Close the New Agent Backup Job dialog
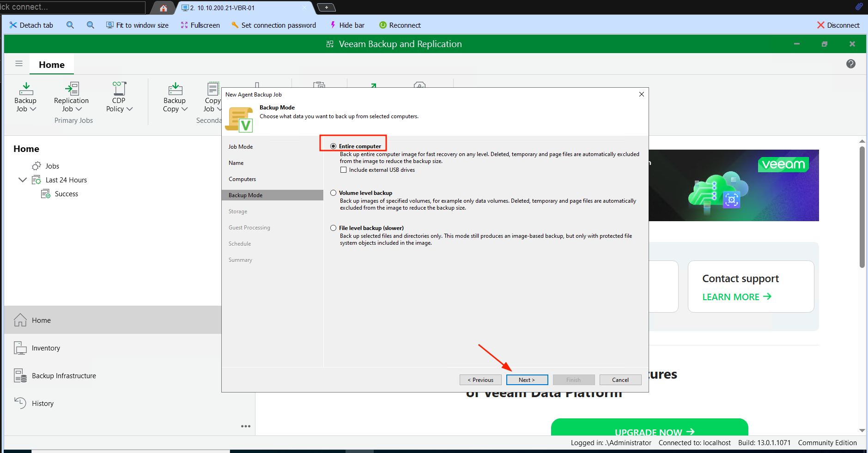Screen dimensions: 868x453 [641, 94]
